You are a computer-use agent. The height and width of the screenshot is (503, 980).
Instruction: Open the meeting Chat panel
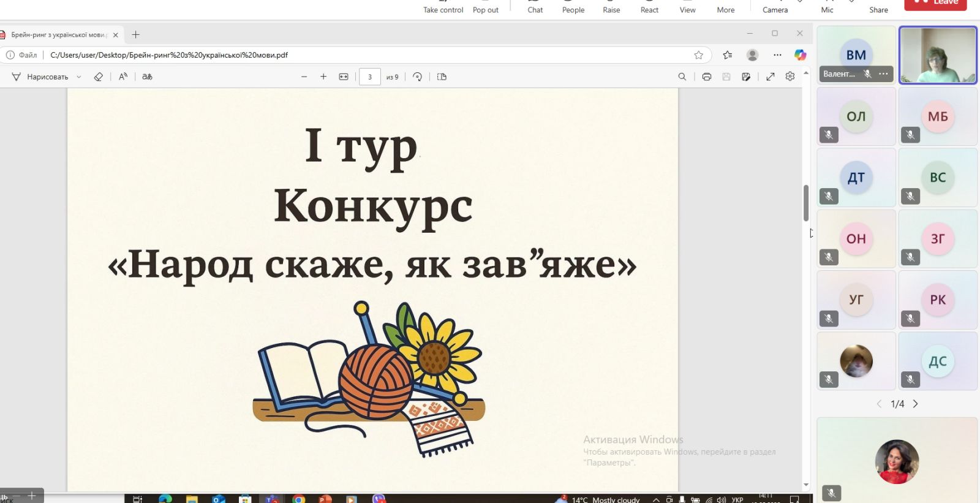[x=535, y=7]
